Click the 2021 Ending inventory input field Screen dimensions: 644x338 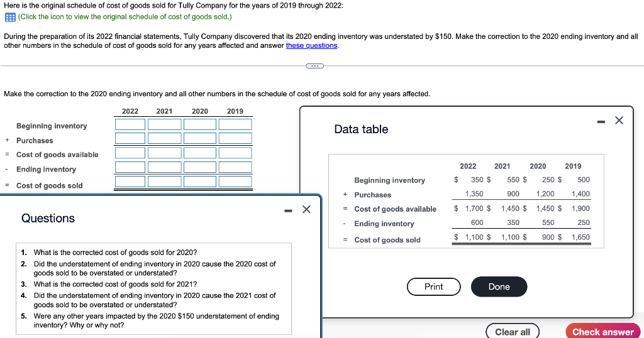tap(164, 167)
